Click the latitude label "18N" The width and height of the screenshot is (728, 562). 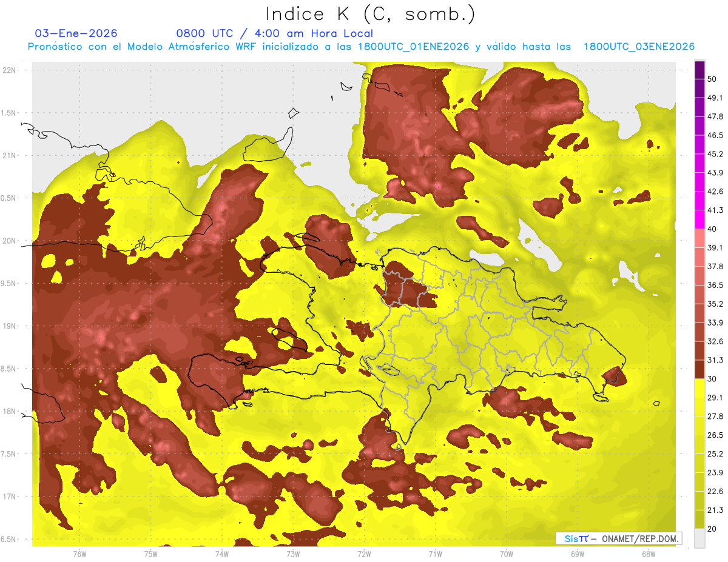10,412
